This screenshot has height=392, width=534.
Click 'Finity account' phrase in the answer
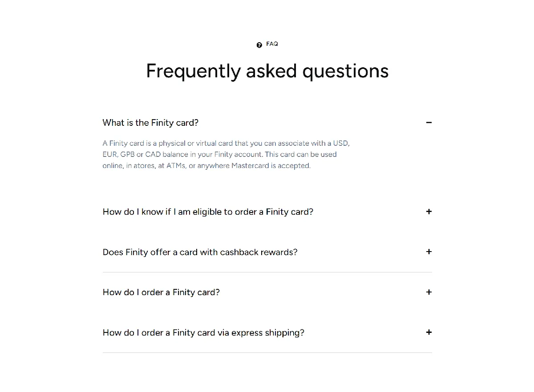point(238,155)
